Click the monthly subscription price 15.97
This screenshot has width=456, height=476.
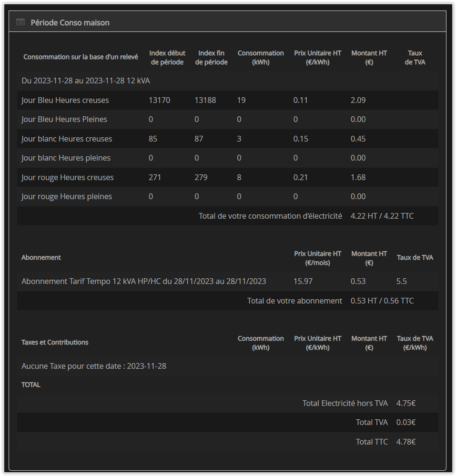303,281
